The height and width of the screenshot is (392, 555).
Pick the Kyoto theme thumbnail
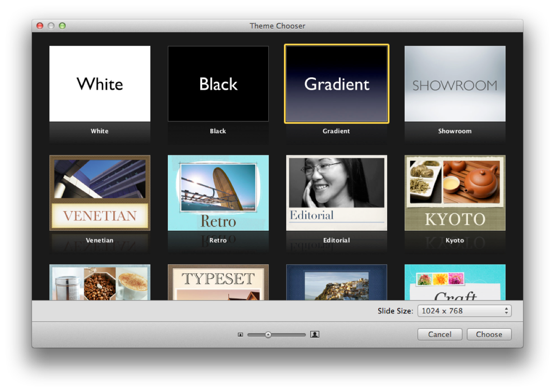pos(455,193)
